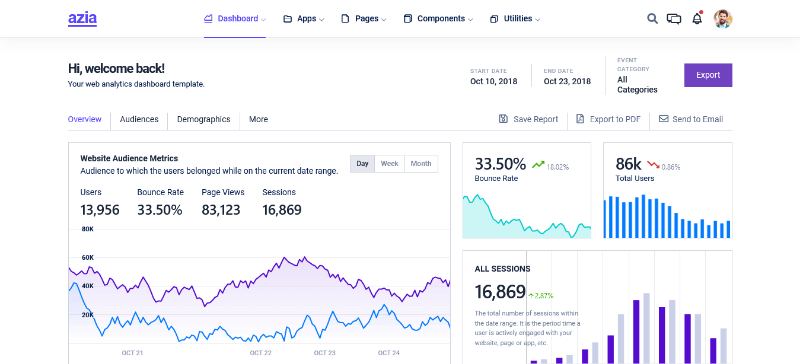Screen dimensions: 800x364
Task: Select the Month range toggle
Action: coord(421,164)
